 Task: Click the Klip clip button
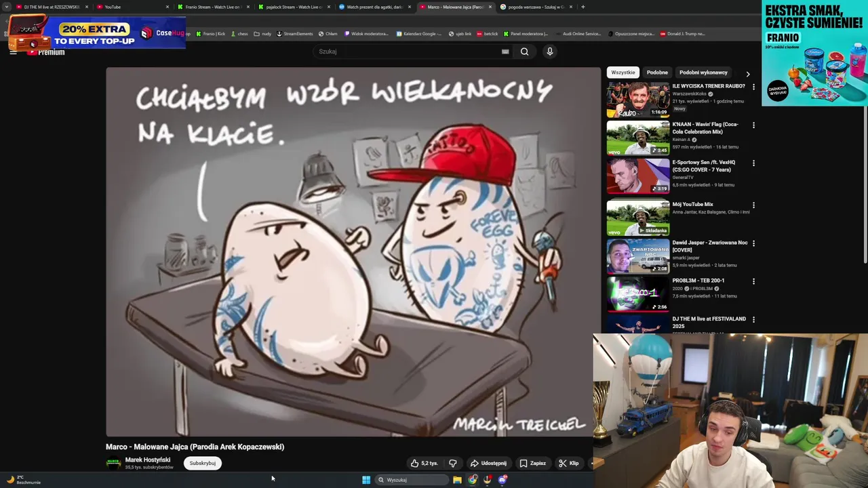(568, 464)
